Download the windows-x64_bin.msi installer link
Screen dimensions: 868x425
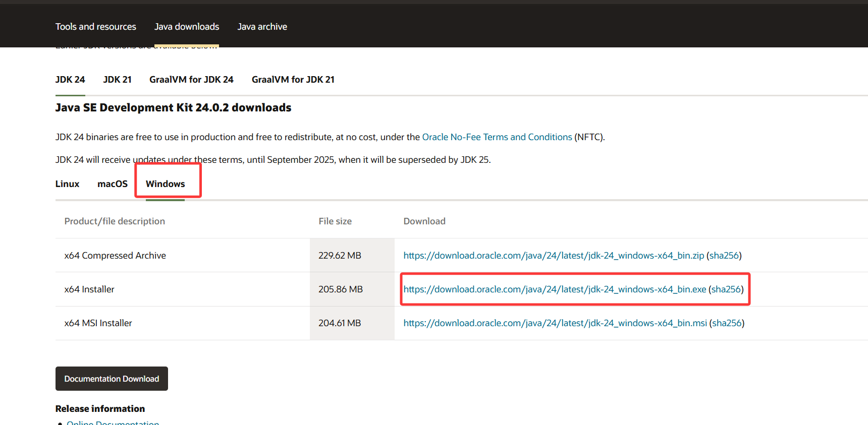coord(555,323)
